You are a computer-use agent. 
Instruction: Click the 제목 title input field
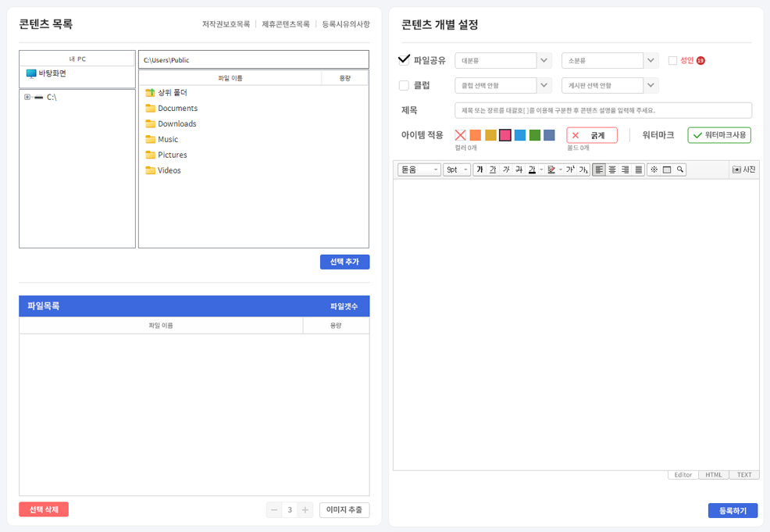603,110
